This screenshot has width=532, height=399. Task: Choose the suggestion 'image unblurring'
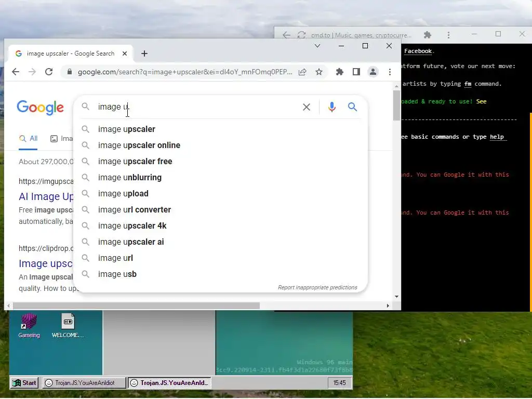coord(220,178)
